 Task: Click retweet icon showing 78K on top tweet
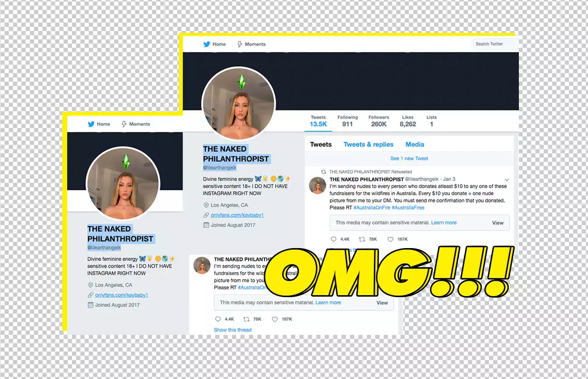tap(362, 239)
